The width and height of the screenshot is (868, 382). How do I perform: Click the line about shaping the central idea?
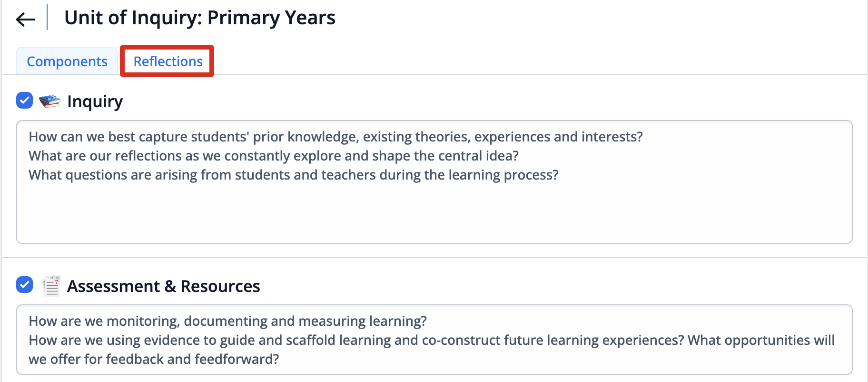tap(274, 156)
